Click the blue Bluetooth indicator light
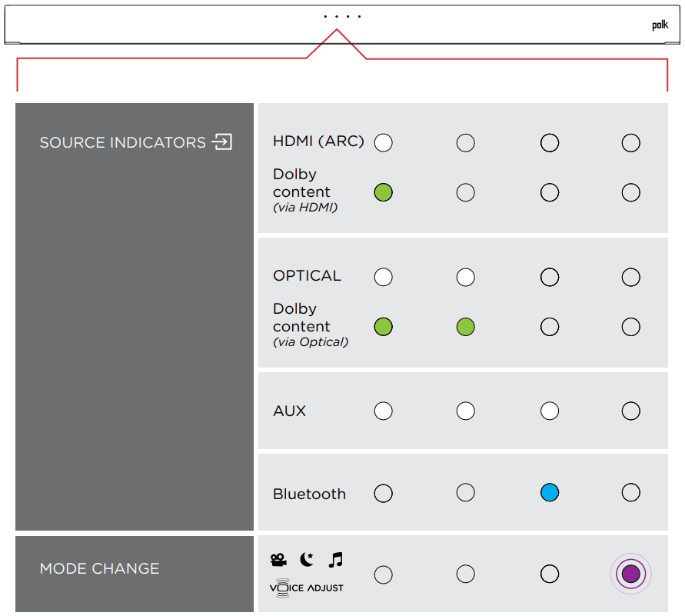685x616 pixels. tap(549, 493)
